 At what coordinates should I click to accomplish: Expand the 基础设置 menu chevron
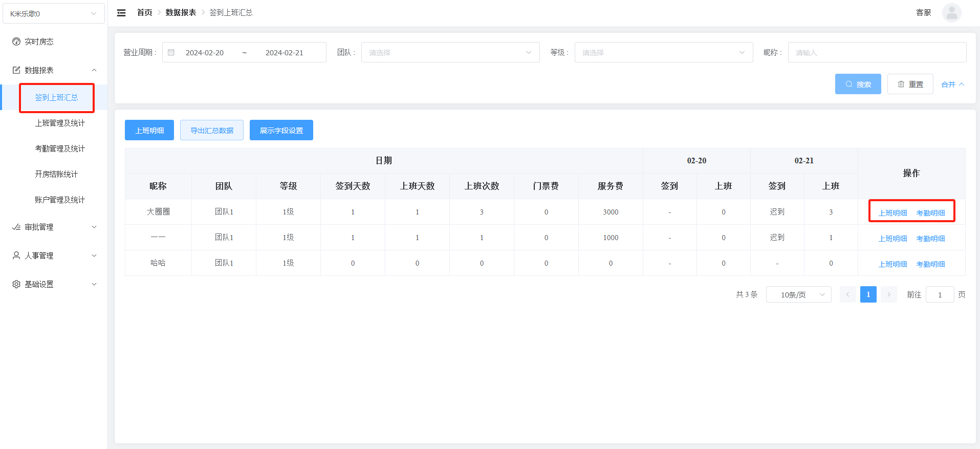point(94,284)
